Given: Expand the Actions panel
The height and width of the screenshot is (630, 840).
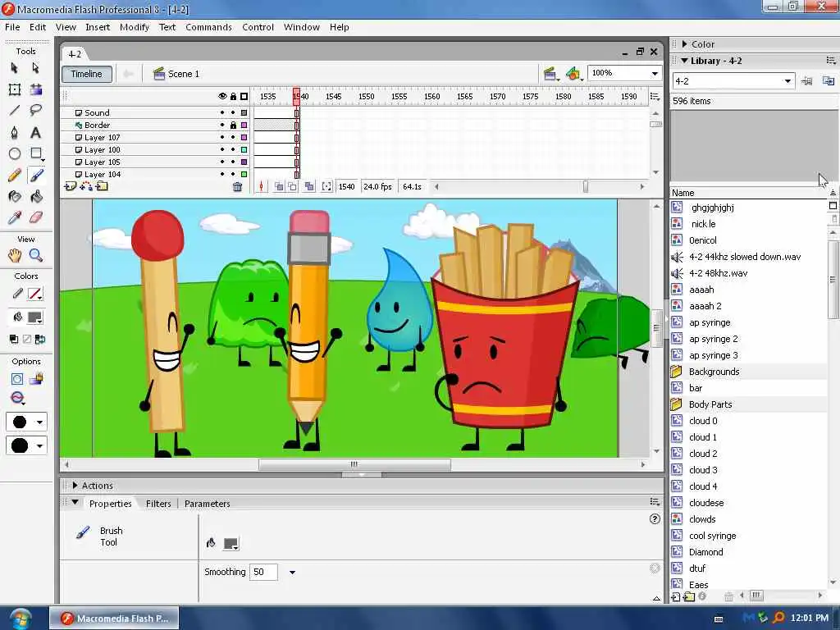Looking at the screenshot, I should tap(75, 486).
